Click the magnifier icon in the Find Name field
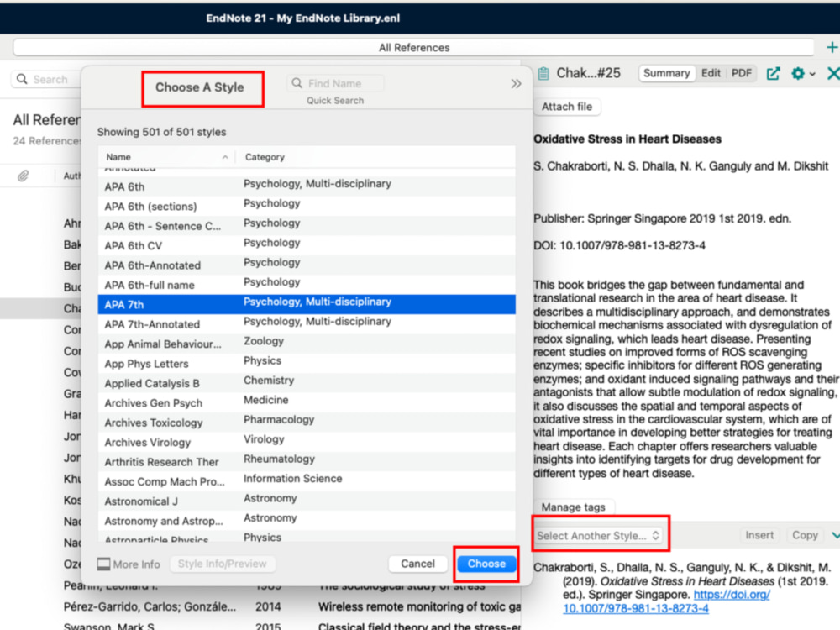Image resolution: width=840 pixels, height=630 pixels. (297, 83)
